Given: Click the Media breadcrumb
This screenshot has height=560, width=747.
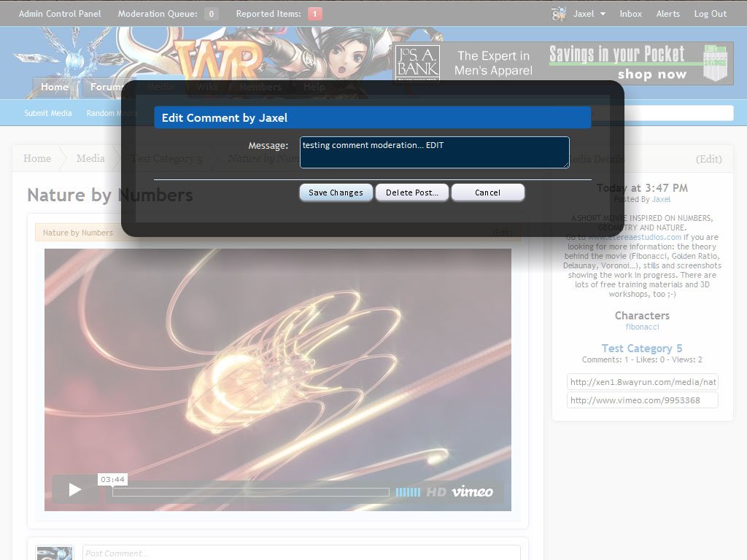Looking at the screenshot, I should point(90,158).
